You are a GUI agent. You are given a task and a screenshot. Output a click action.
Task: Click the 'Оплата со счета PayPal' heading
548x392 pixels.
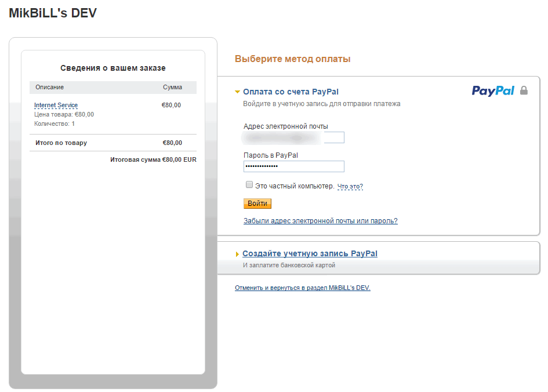(291, 92)
